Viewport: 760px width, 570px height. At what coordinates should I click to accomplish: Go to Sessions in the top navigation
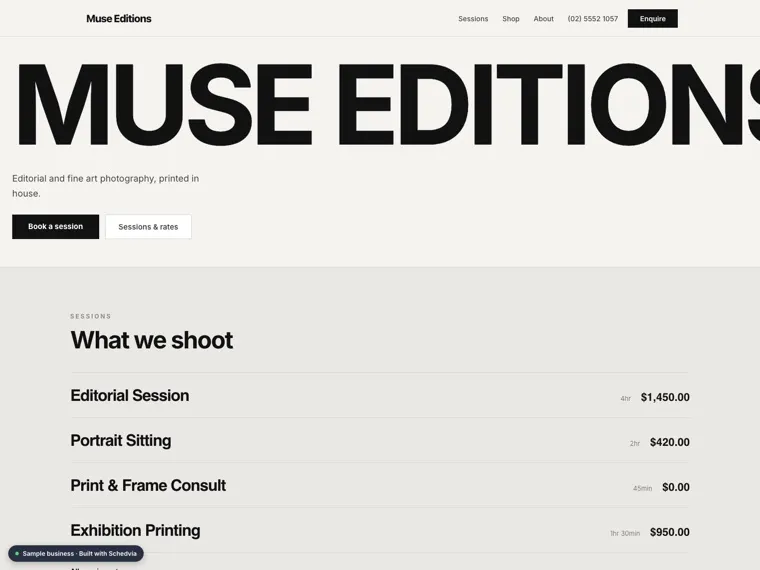tap(473, 19)
